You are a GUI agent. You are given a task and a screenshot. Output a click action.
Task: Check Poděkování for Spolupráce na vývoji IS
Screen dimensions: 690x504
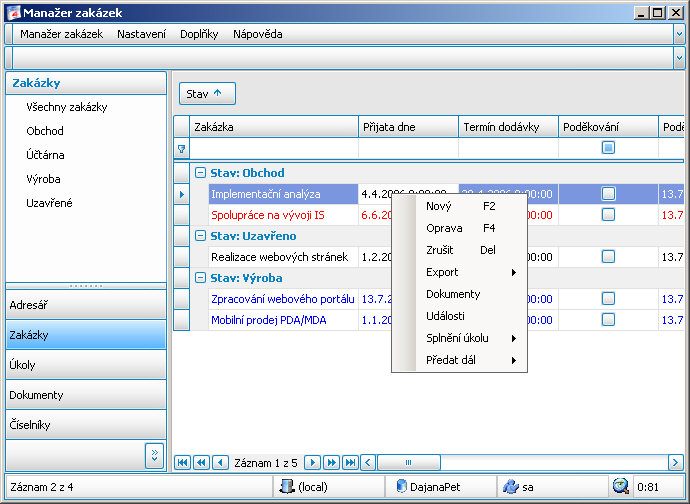pyautogui.click(x=608, y=215)
